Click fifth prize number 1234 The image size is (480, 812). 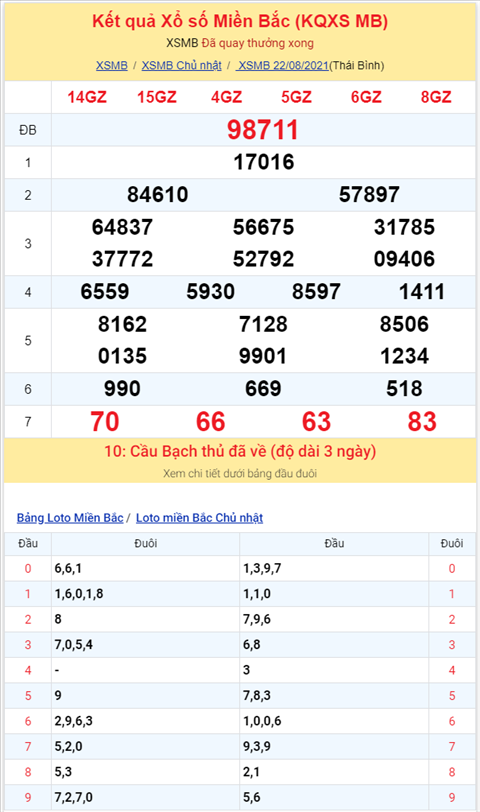point(404,356)
